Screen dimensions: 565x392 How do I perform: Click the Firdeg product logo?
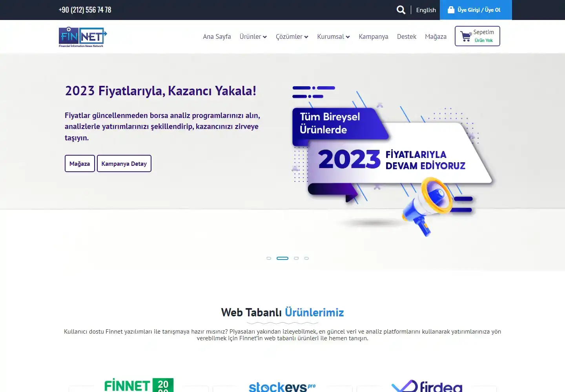[427, 386]
